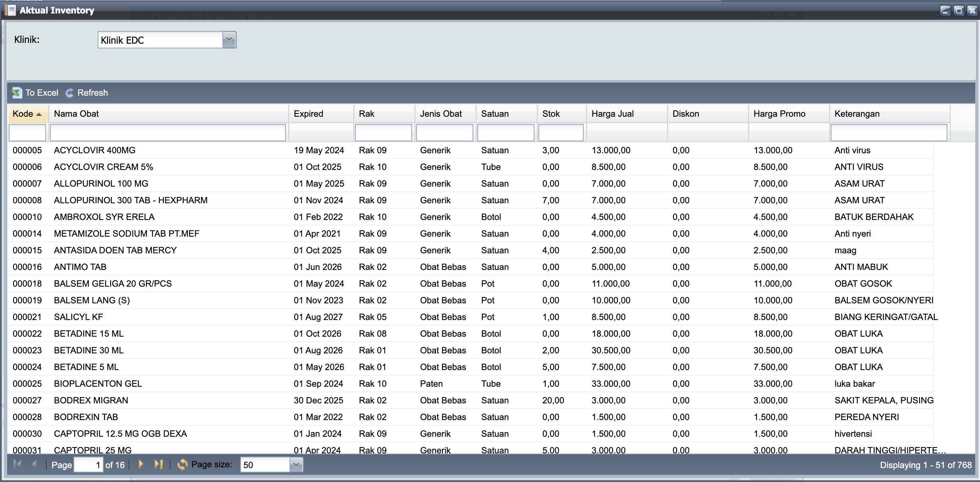Image resolution: width=980 pixels, height=482 pixels.
Task: Click the page number input box
Action: pyautogui.click(x=88, y=465)
